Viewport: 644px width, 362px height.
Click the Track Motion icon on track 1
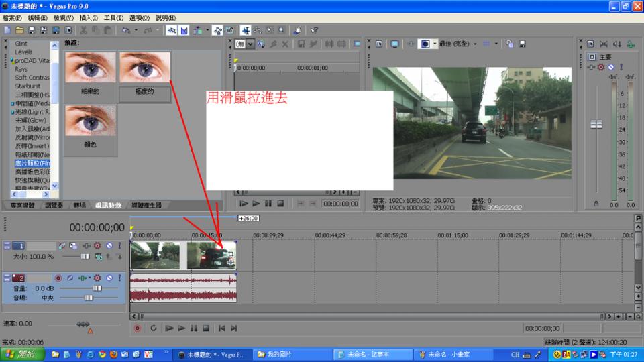click(74, 246)
